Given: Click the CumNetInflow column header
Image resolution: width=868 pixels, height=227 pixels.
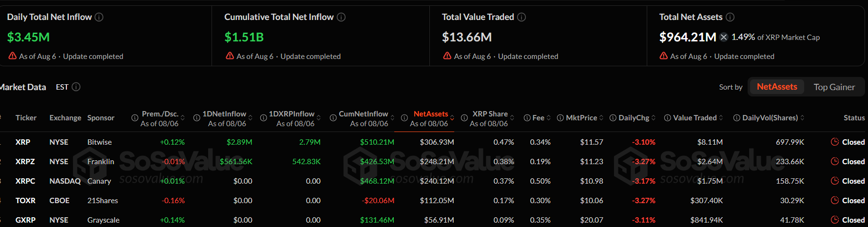Looking at the screenshot, I should pyautogui.click(x=364, y=114).
